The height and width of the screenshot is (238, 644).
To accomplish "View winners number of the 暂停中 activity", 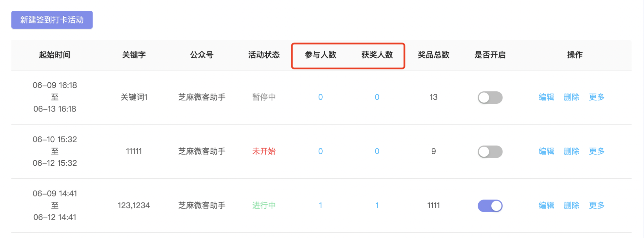I will pyautogui.click(x=377, y=97).
